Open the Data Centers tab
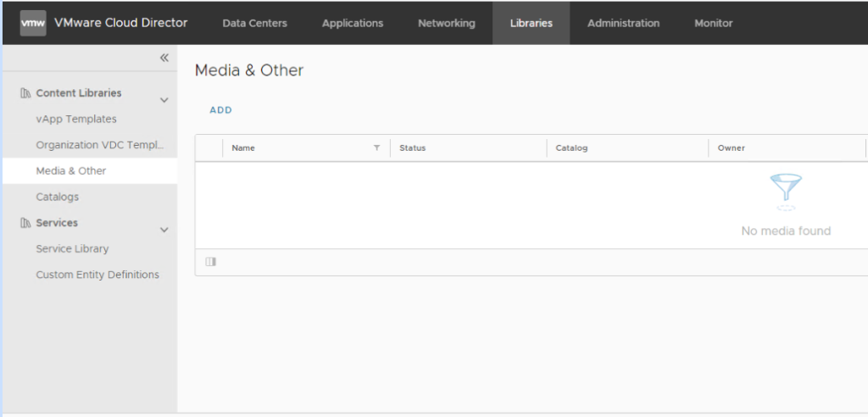Screen dimensions: 868x417 (254, 23)
